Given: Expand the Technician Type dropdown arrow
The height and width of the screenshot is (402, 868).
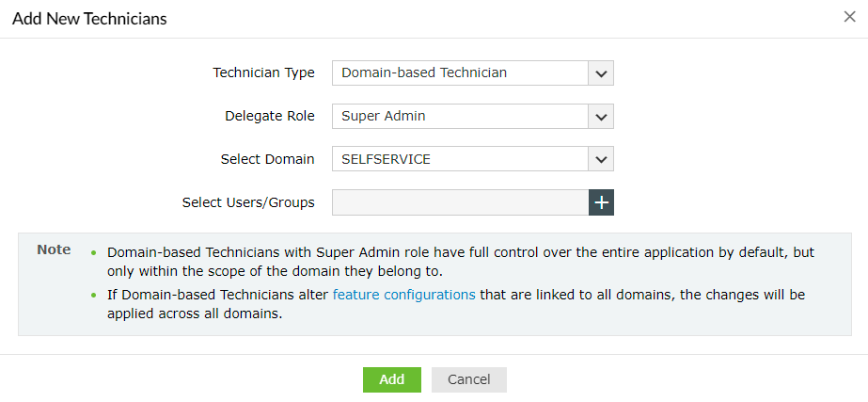Looking at the screenshot, I should click(x=601, y=72).
